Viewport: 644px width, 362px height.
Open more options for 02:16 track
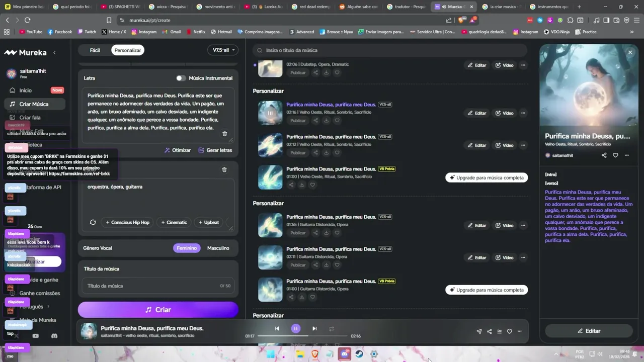(523, 113)
